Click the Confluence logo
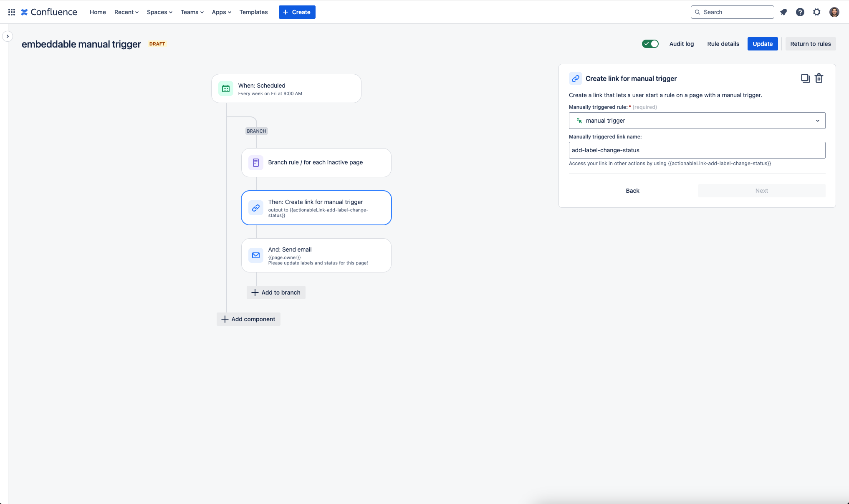 point(49,12)
